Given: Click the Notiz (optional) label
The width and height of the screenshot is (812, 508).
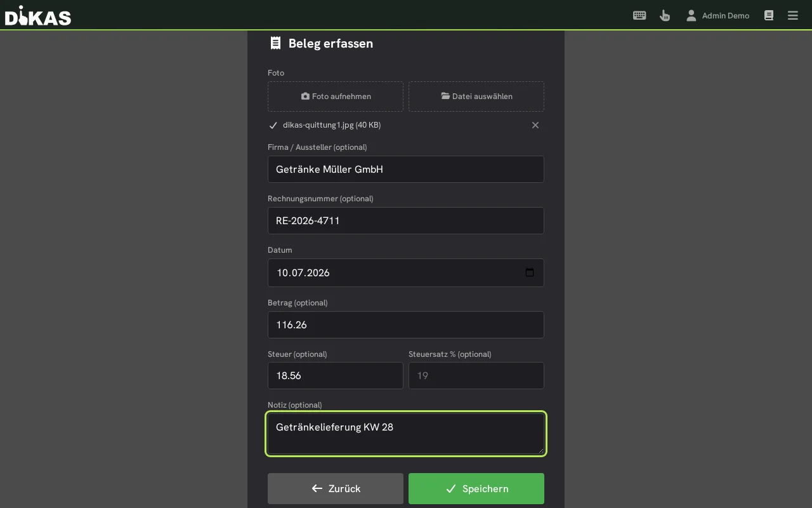Looking at the screenshot, I should tap(295, 405).
